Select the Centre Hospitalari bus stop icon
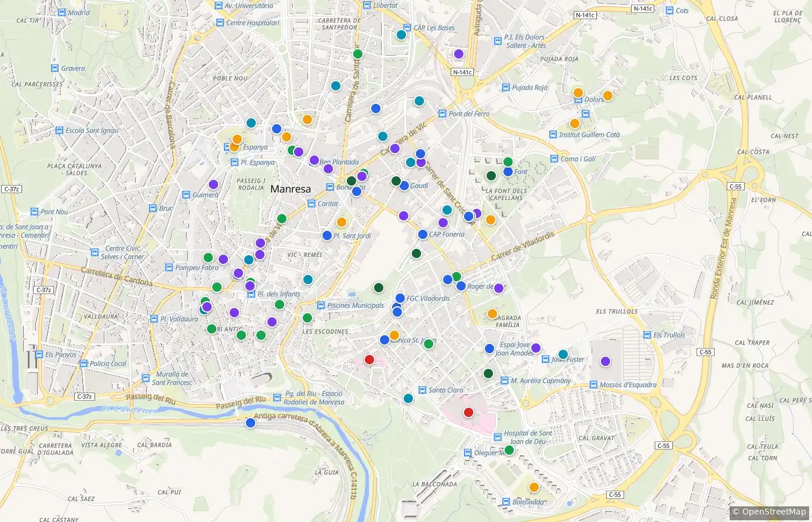812x522 pixels. [x=220, y=23]
